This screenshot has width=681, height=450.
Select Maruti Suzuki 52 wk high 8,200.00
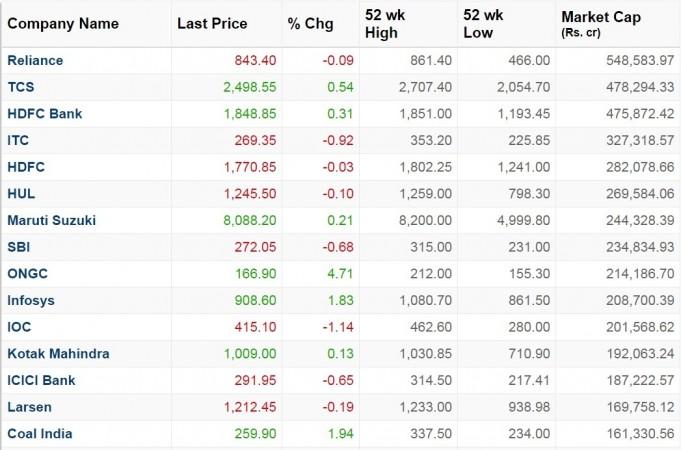click(425, 221)
